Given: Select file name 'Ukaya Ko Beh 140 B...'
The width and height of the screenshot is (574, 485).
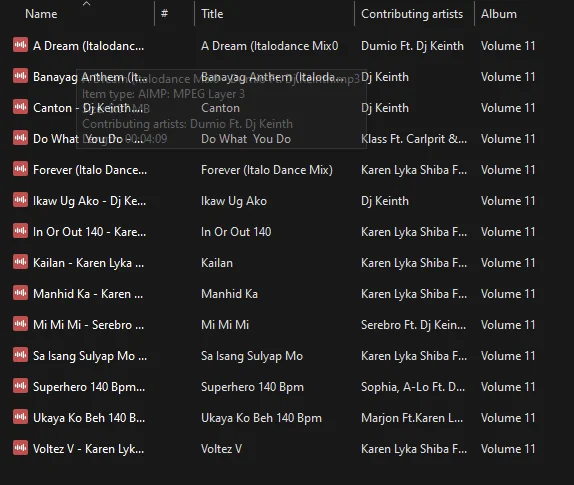Looking at the screenshot, I should [89, 418].
